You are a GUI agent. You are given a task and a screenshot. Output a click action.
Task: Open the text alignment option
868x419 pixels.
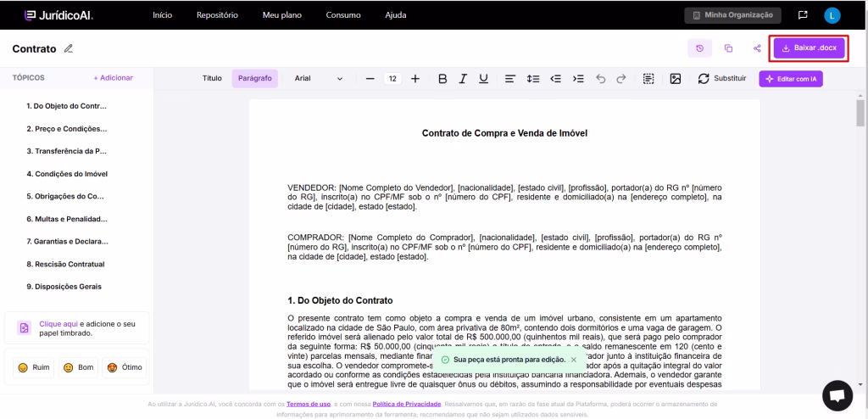[510, 79]
